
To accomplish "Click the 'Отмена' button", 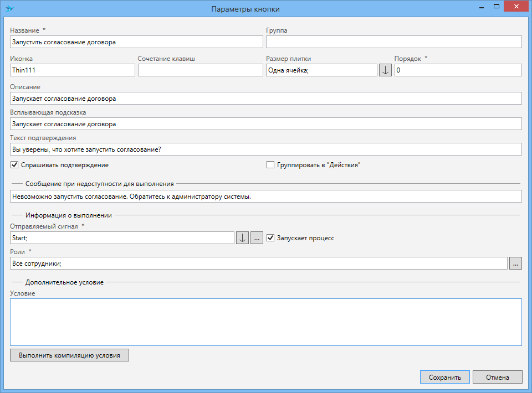I will click(x=497, y=377).
